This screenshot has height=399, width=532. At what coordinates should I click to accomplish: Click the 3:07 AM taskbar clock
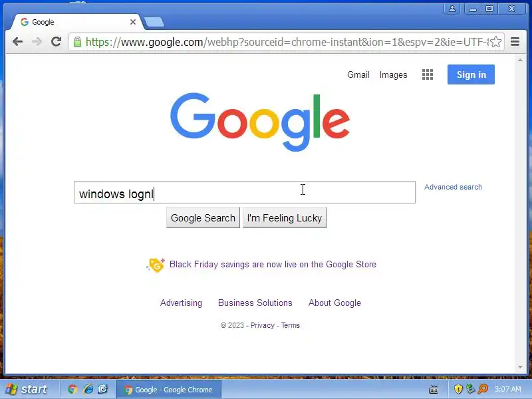(x=507, y=390)
